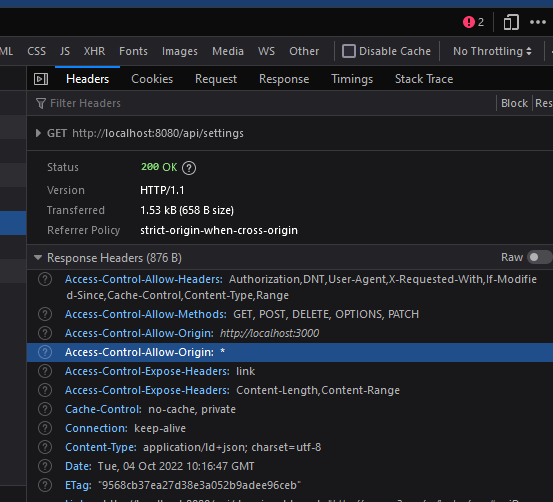Screen dimensions: 553x502
Task: Select the Date value Tue, 04 Oct 2022
Action: pos(176,466)
